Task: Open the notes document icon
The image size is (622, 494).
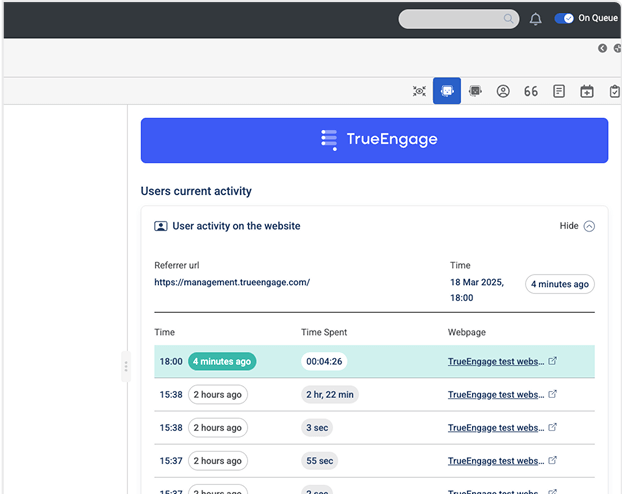Action: (x=559, y=91)
